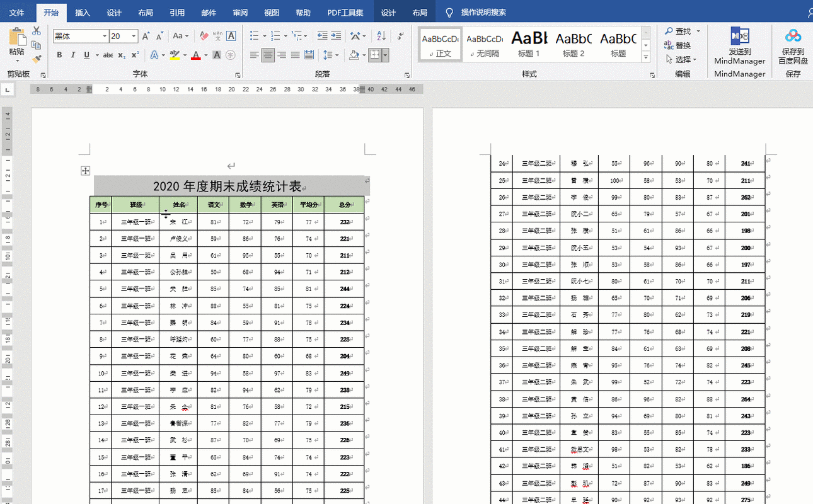Apply the 正文 style
Viewport: 813px width, 504px height.
click(x=441, y=44)
